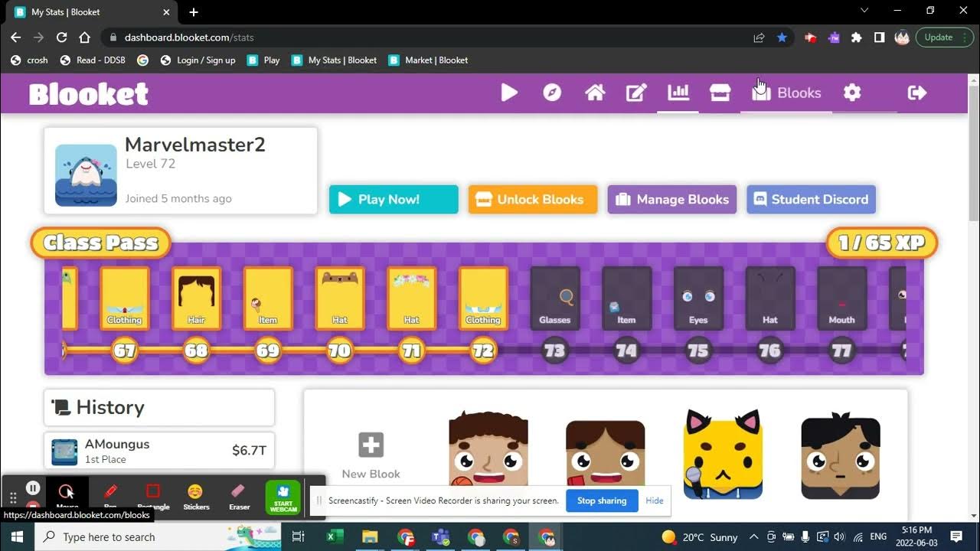This screenshot has height=551, width=980.
Task: Reload the page with refresh icon
Action: [61, 37]
